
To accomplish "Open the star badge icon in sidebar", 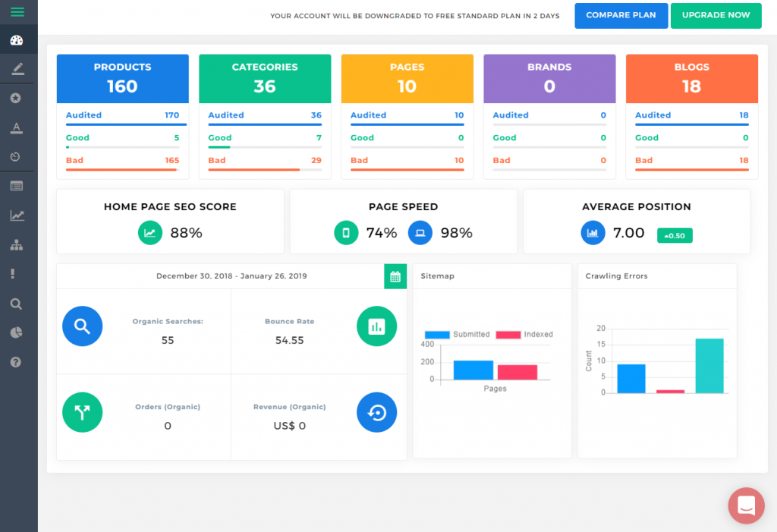I will point(17,98).
